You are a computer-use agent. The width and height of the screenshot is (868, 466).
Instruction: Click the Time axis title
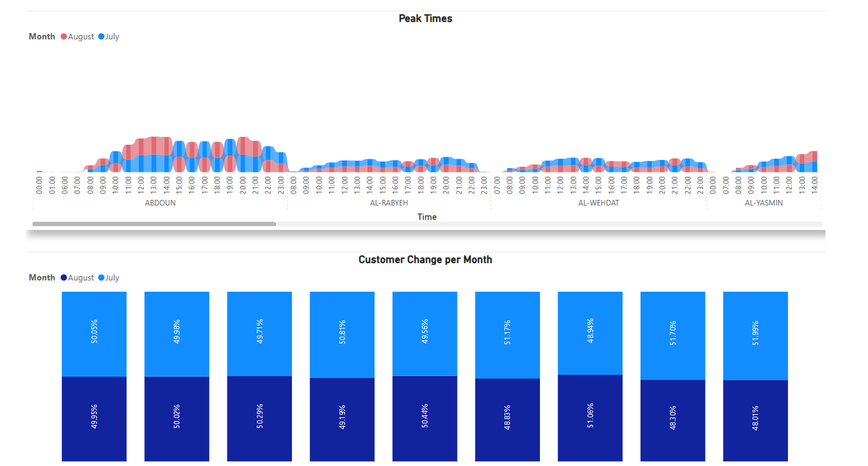point(427,217)
